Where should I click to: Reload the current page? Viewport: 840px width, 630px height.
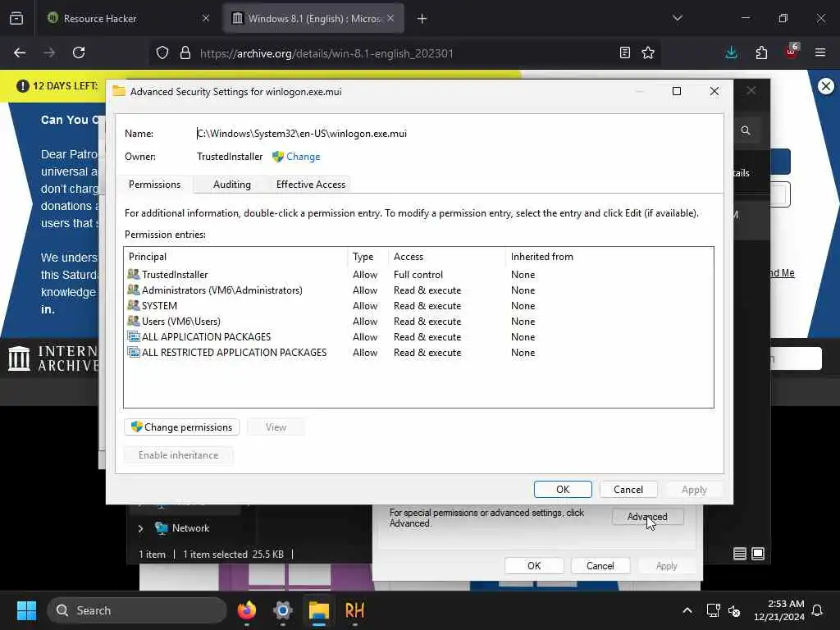click(79, 52)
